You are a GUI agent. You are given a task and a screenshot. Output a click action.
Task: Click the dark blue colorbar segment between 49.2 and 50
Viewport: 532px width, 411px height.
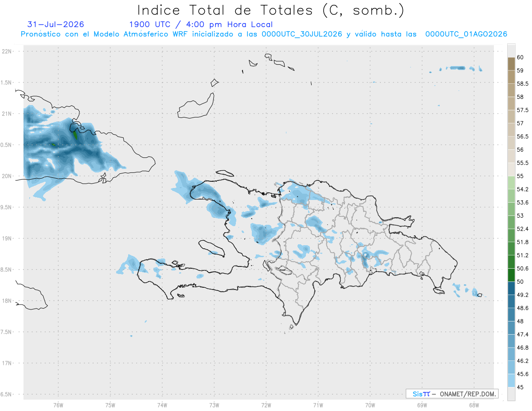click(x=511, y=289)
